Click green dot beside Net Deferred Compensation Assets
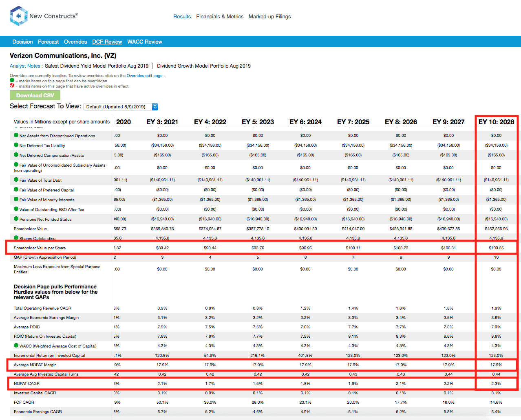The height and width of the screenshot is (420, 521). (16, 155)
